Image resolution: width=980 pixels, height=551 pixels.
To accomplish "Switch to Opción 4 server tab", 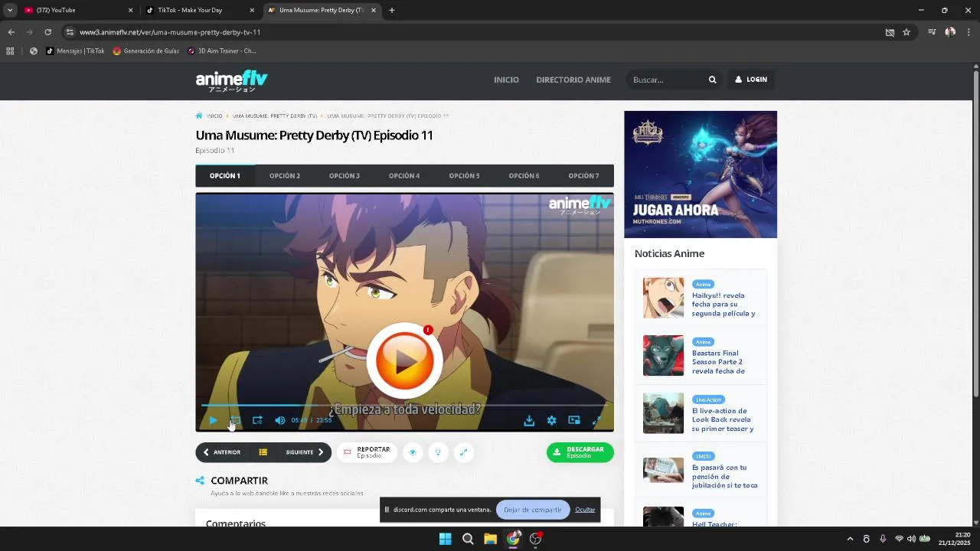I will click(404, 176).
